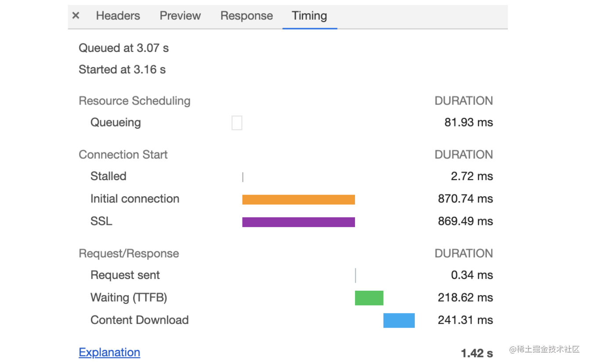Click the total time 1.42 s
This screenshot has height=364, width=590.
coord(477,353)
